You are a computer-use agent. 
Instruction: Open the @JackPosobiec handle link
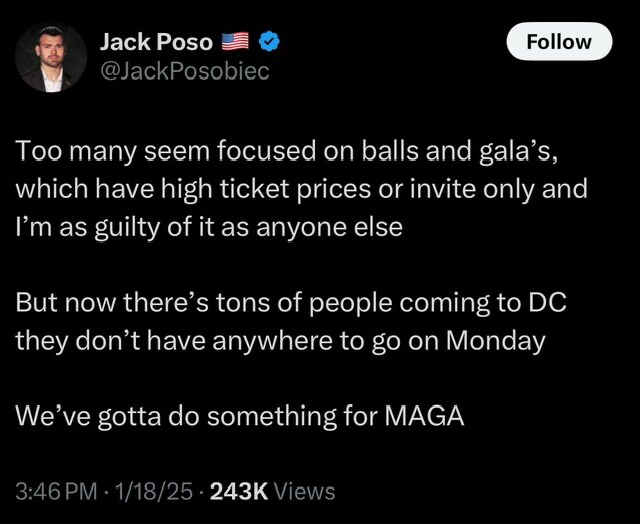(x=185, y=71)
